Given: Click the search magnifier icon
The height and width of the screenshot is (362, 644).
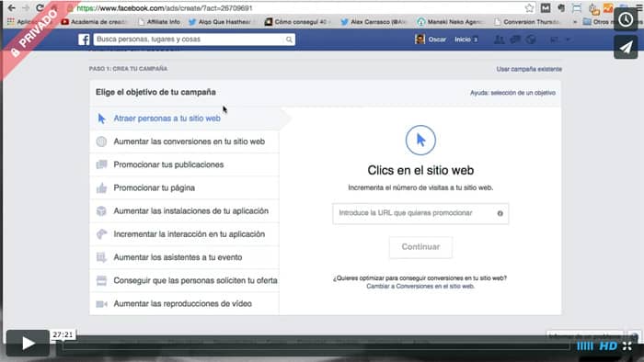Looking at the screenshot, I should 289,40.
